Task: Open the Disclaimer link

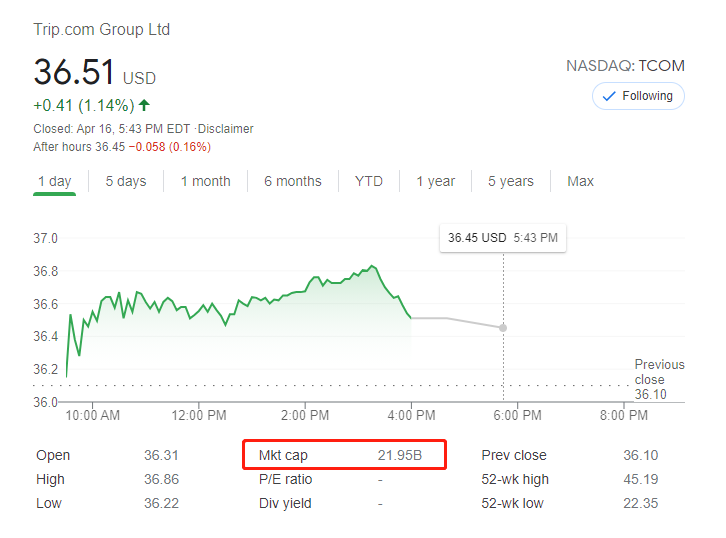Action: 226,129
